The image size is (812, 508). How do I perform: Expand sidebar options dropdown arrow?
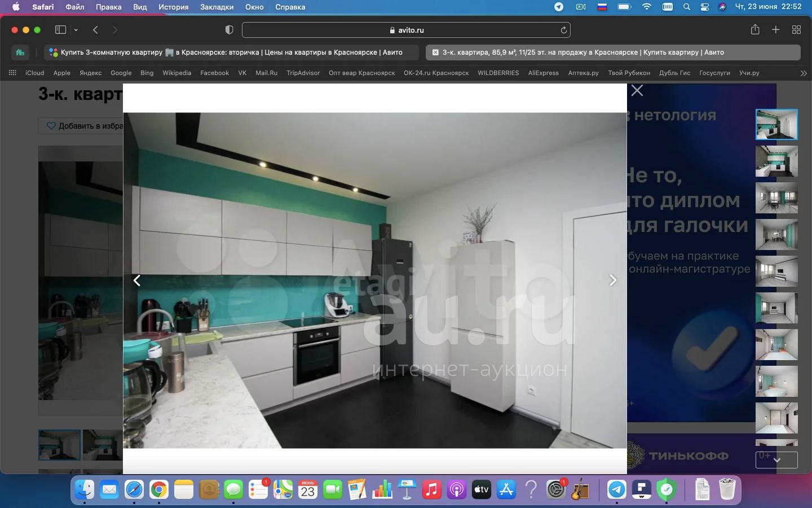[76, 30]
